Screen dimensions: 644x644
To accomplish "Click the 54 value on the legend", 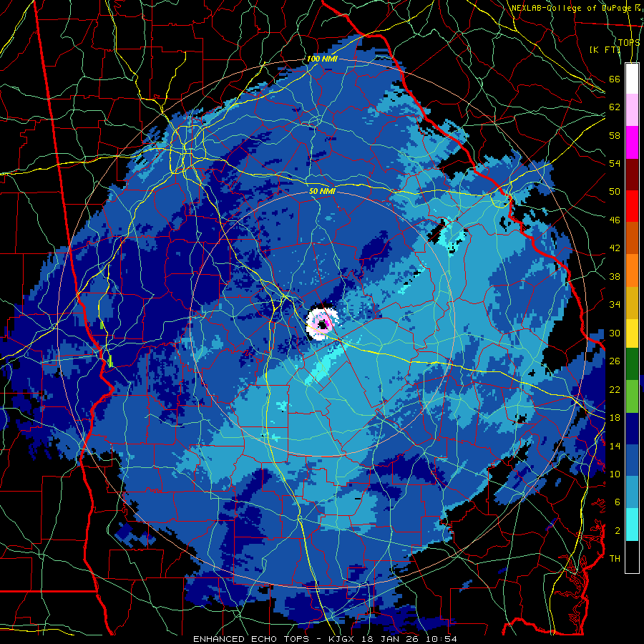I will [x=615, y=163].
